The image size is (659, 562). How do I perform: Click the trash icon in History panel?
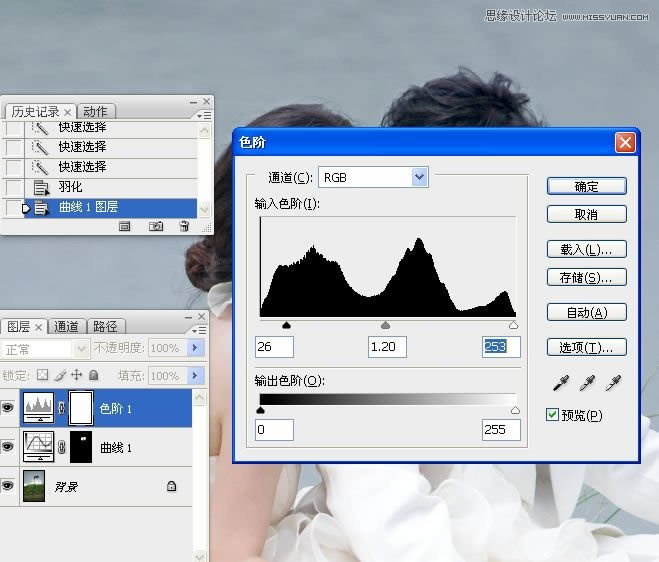184,227
